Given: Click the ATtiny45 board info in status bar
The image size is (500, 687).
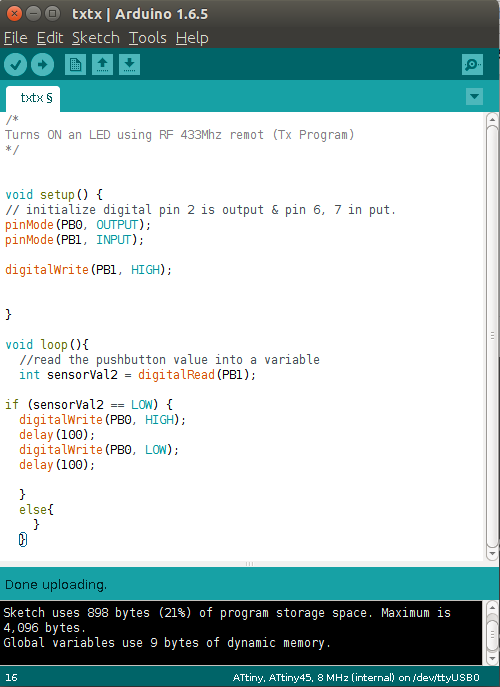Looking at the screenshot, I should pyautogui.click(x=356, y=677).
